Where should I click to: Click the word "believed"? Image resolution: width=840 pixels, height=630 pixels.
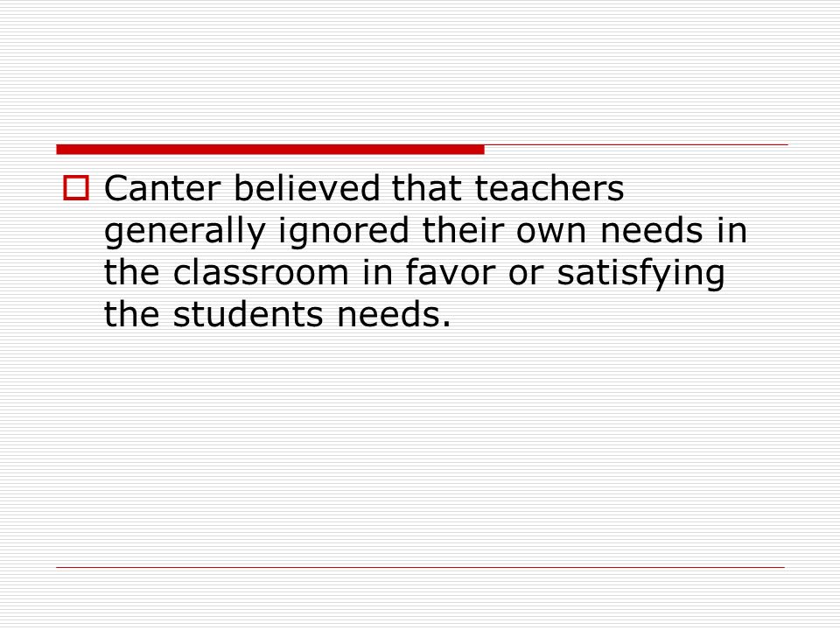pyautogui.click(x=306, y=188)
